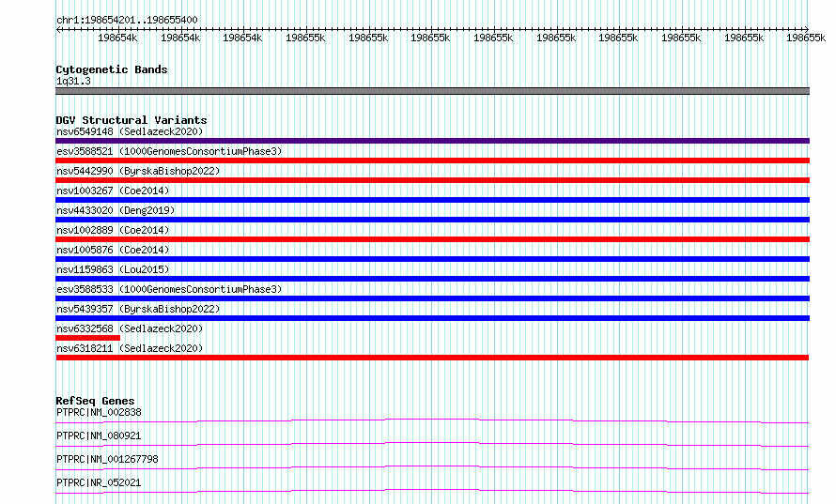This screenshot has width=836, height=504.
Task: Click the short red nsv6332568 variant bar
Action: [x=88, y=338]
